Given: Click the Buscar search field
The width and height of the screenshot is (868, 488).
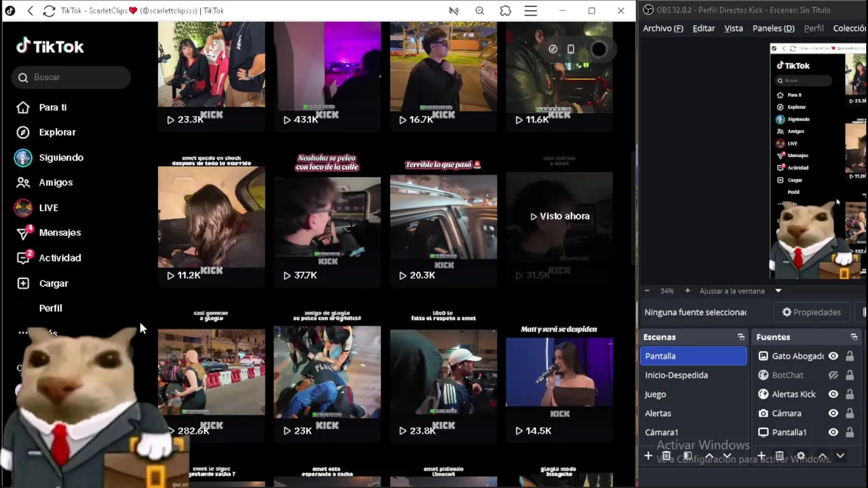Looking at the screenshot, I should pos(71,77).
